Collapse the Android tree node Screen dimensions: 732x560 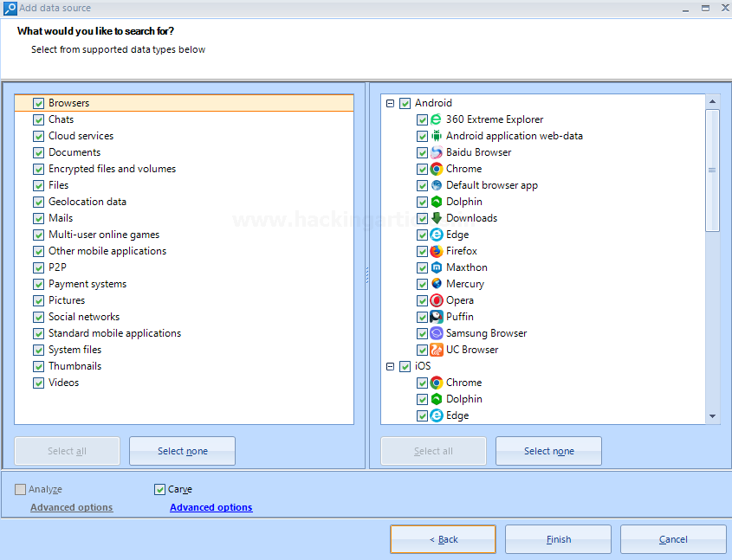(390, 103)
